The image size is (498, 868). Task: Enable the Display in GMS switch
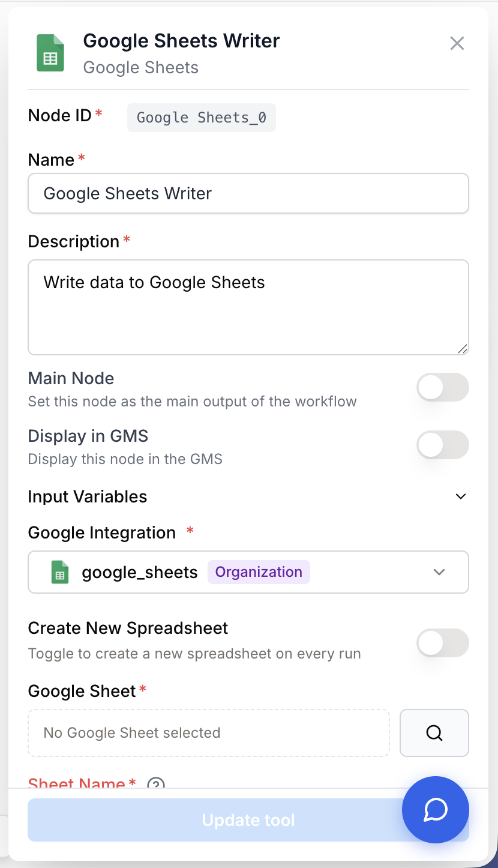[x=443, y=445]
